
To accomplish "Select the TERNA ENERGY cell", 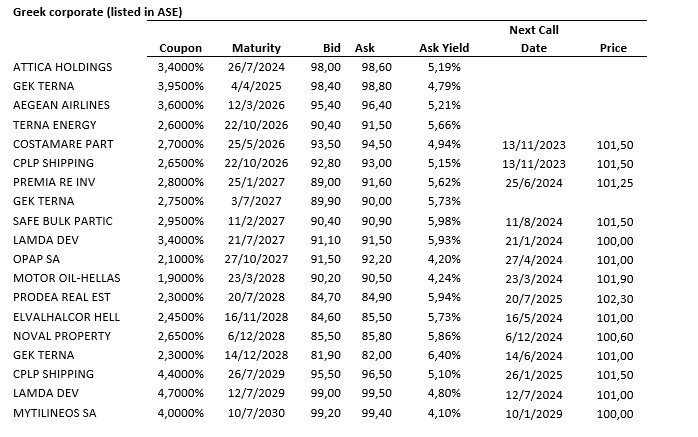I will pyautogui.click(x=55, y=125).
